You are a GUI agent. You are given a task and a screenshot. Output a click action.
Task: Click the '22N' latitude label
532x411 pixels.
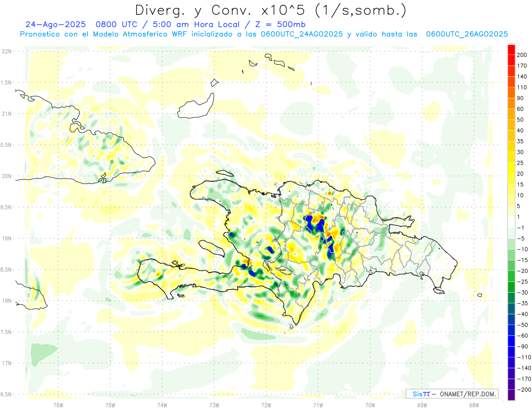[x=7, y=51]
